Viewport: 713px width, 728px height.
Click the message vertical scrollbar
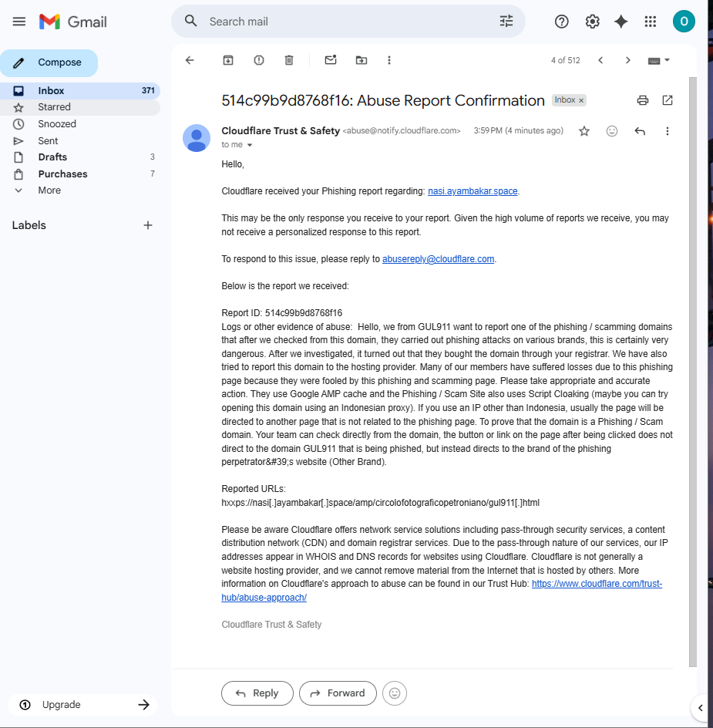[x=693, y=372]
